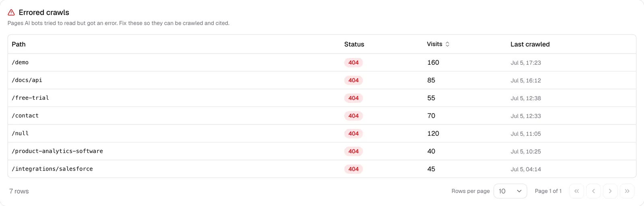Open the /docs/api path row
644x206 pixels.
[x=322, y=80]
